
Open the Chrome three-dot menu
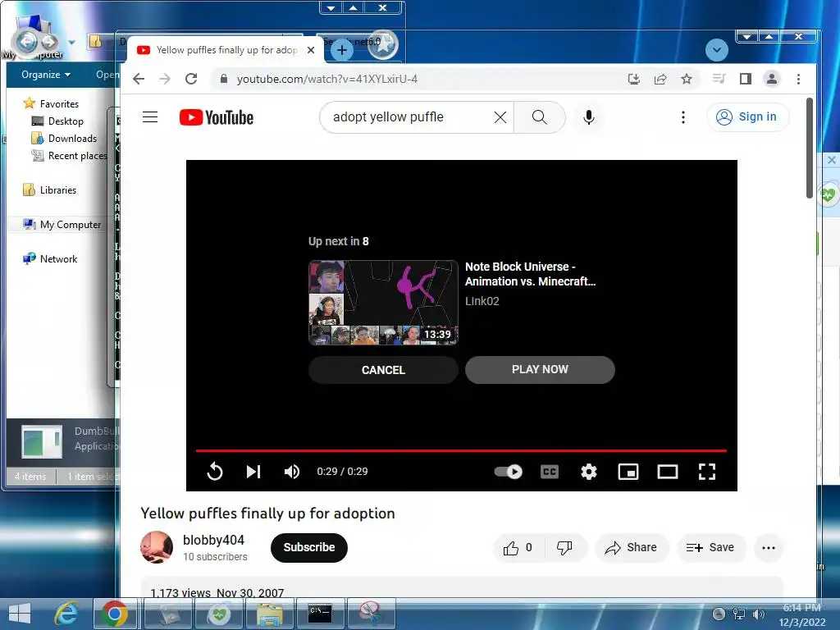coord(798,80)
